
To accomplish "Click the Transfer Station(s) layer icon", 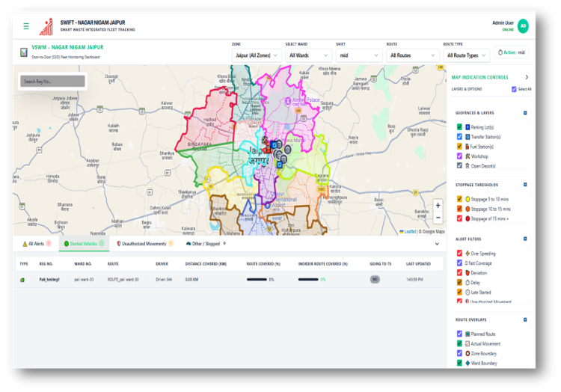I will click(467, 137).
